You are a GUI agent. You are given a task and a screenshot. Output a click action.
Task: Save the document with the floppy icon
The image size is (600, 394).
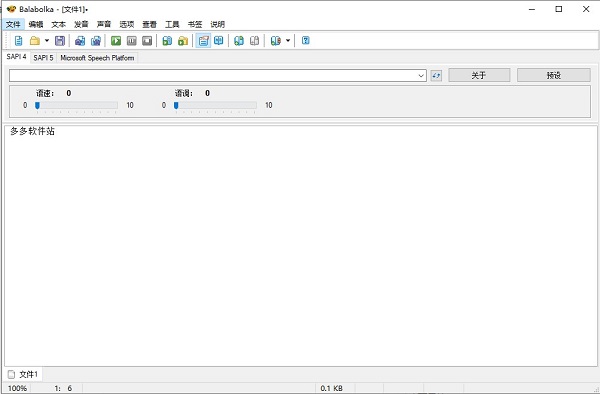click(x=60, y=41)
